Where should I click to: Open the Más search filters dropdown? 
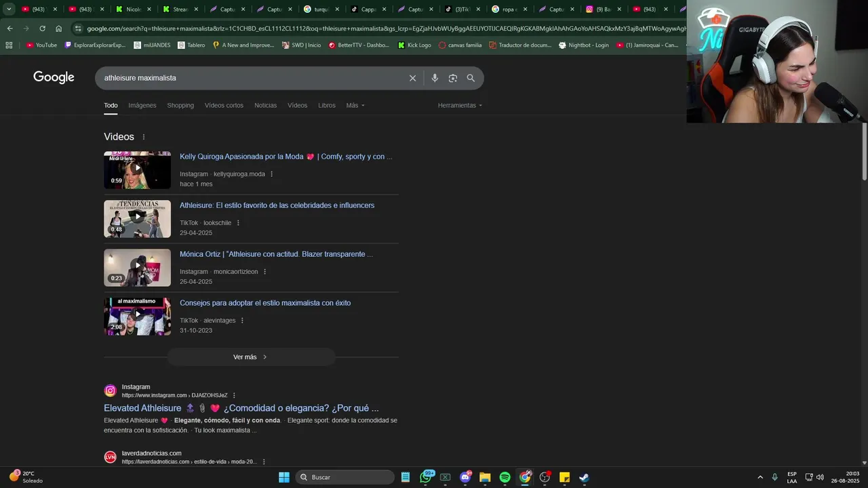click(355, 105)
